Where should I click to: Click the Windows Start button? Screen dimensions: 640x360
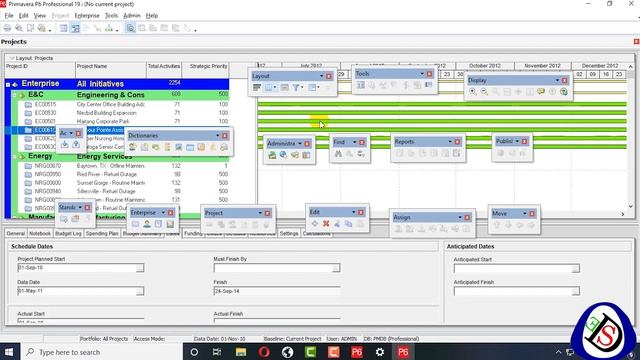point(9,352)
